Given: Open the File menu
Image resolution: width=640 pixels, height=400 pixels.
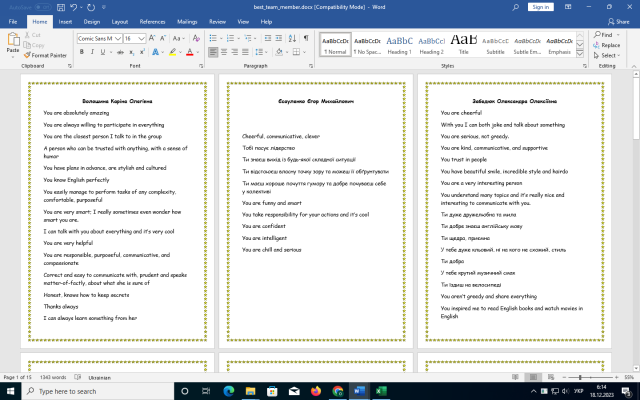Looking at the screenshot, I should tap(13, 22).
